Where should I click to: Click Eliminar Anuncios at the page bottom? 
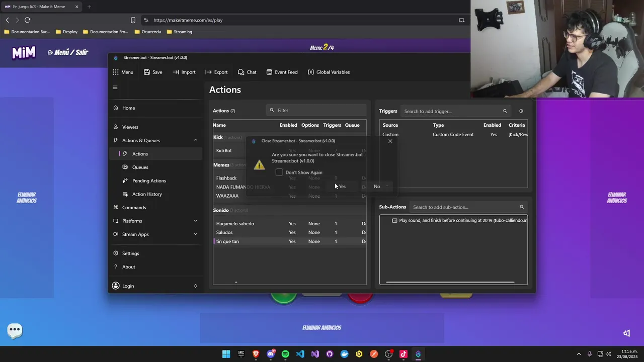(x=322, y=328)
